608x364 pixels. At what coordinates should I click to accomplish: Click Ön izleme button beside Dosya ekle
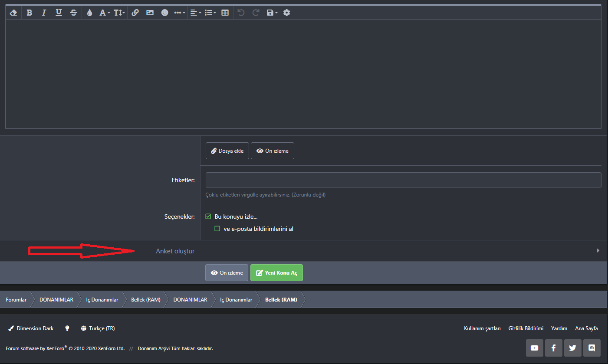273,151
